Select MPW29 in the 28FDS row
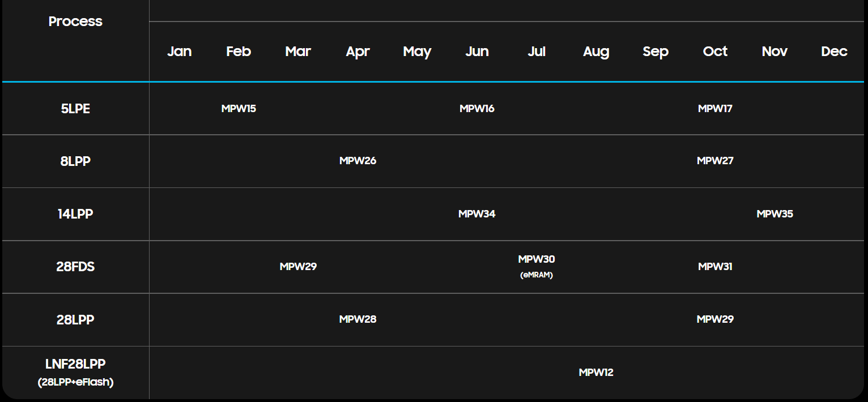Viewport: 868px width, 402px height. (298, 267)
